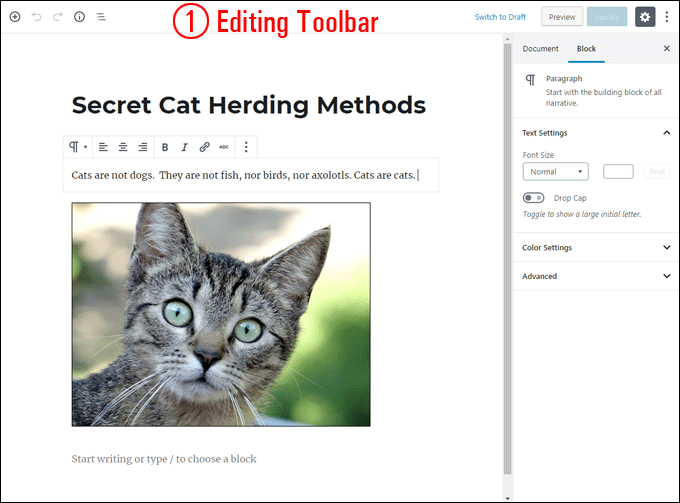Open block toolbar more options

click(246, 147)
